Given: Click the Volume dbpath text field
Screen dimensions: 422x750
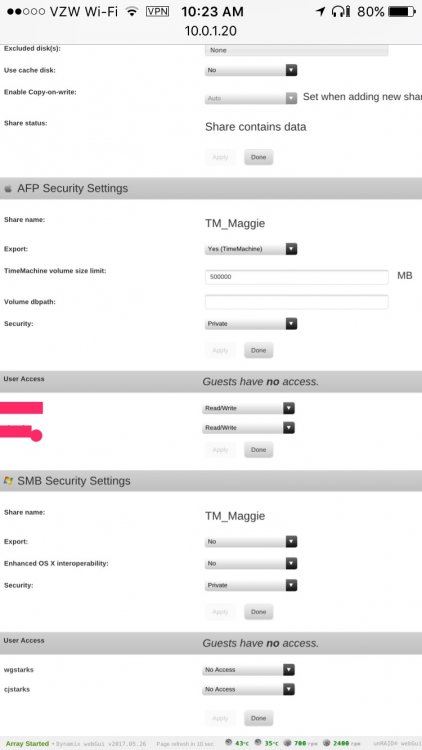Looking at the screenshot, I should [297, 302].
